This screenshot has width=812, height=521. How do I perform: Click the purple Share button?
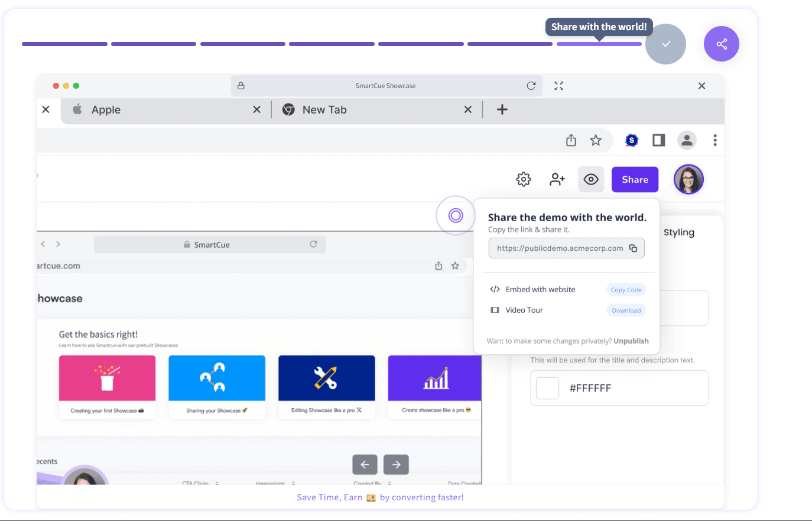coord(635,179)
